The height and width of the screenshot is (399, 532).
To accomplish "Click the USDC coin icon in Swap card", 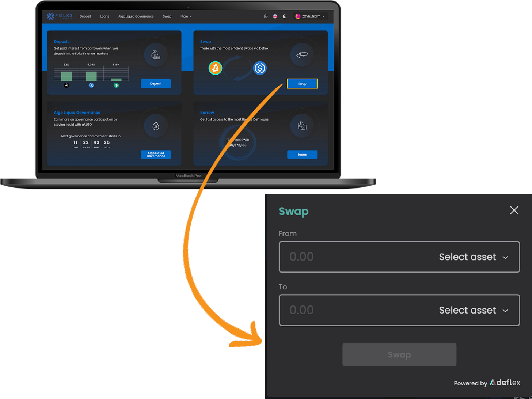I will point(260,68).
